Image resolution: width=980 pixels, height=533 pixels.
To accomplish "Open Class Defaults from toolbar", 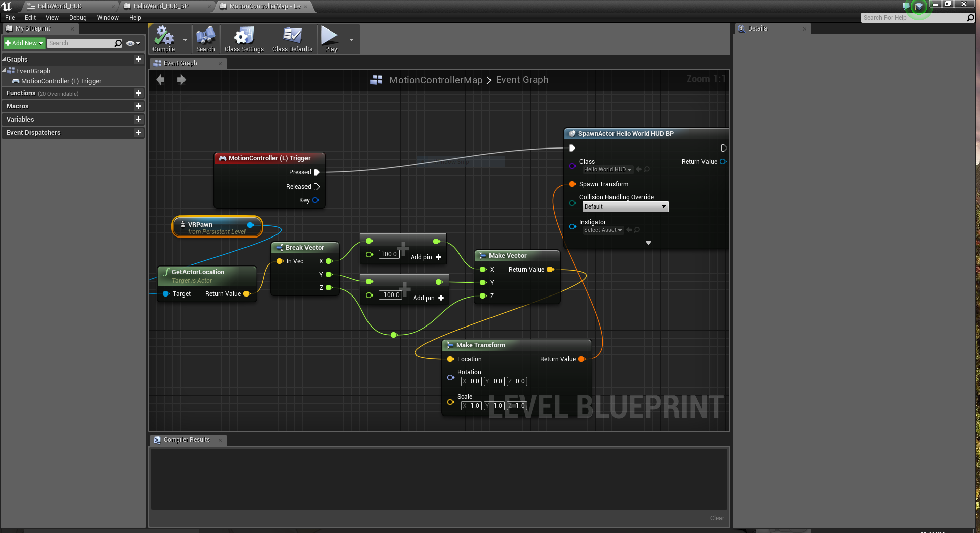I will tap(292, 40).
